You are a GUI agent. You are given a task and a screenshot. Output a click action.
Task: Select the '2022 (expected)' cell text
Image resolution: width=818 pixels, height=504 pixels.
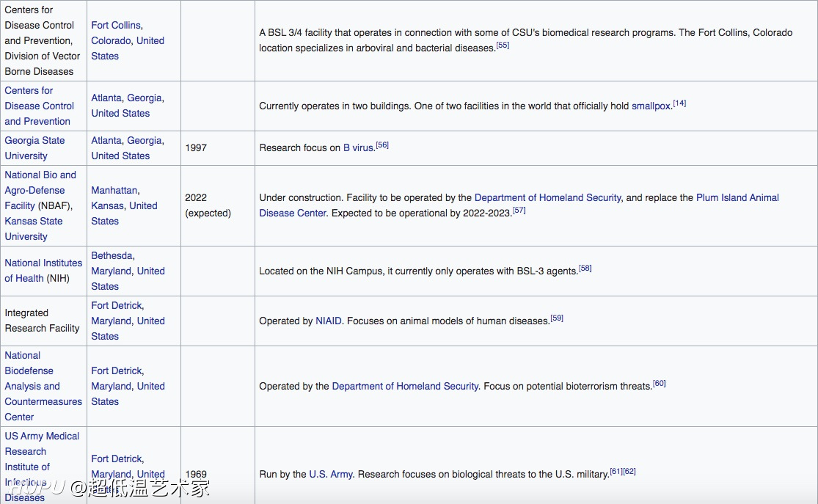[x=208, y=205]
